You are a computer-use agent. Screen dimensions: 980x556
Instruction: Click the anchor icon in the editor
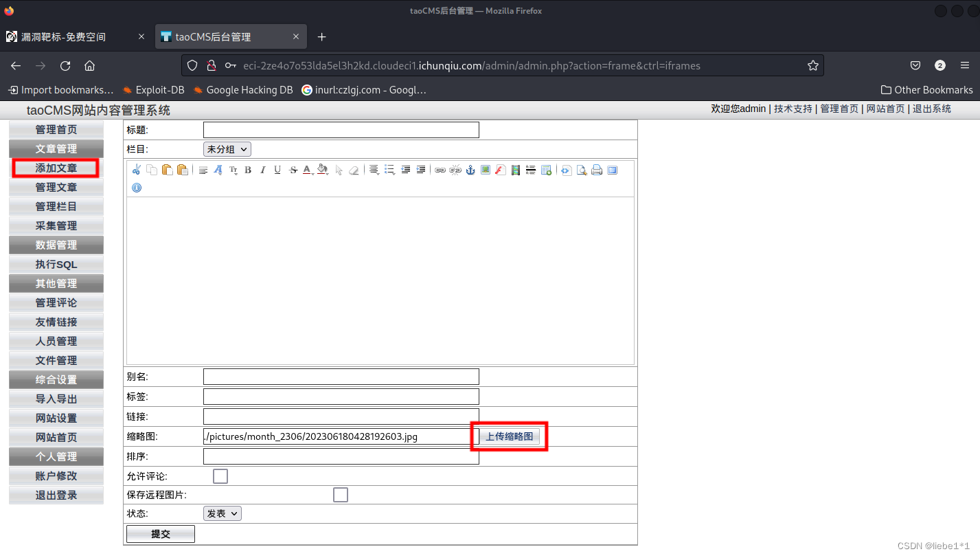pos(470,170)
